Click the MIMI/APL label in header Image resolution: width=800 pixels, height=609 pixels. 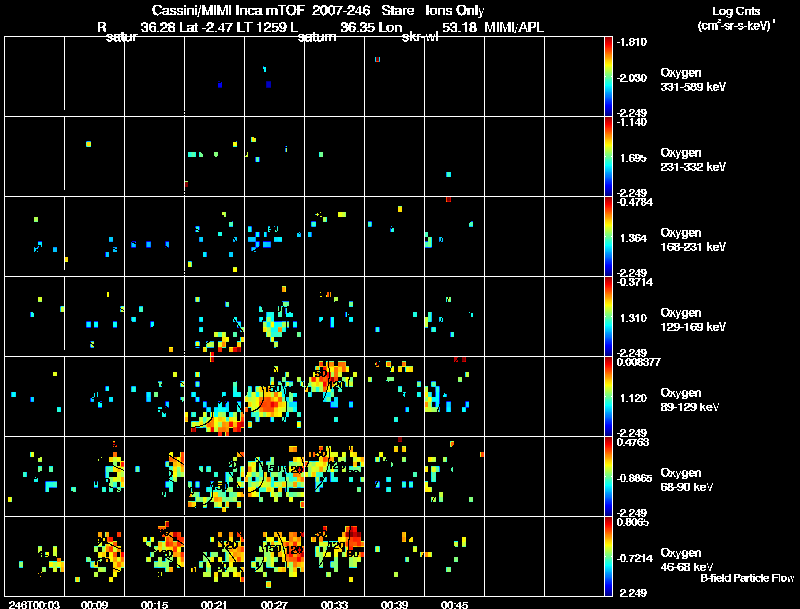point(514,28)
